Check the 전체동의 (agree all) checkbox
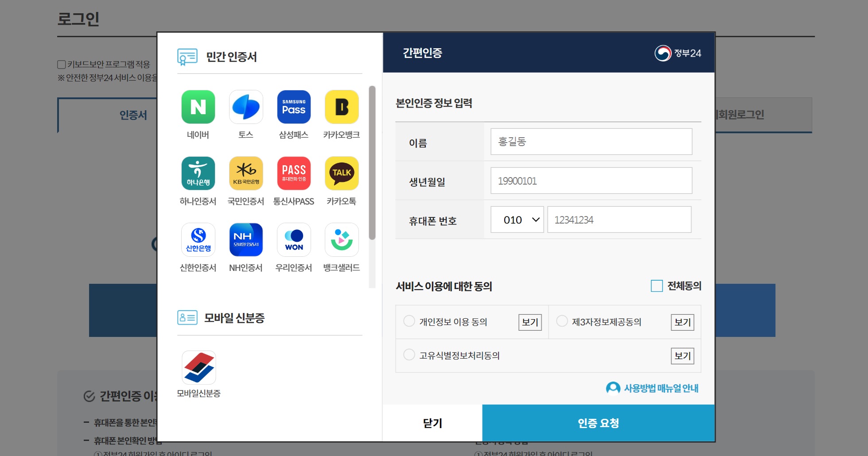The width and height of the screenshot is (868, 456). point(657,286)
